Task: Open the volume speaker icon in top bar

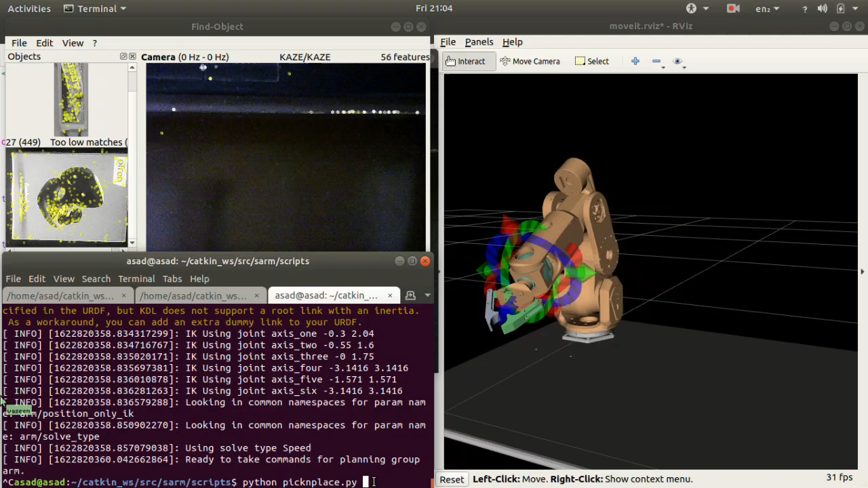Action: coord(823,9)
